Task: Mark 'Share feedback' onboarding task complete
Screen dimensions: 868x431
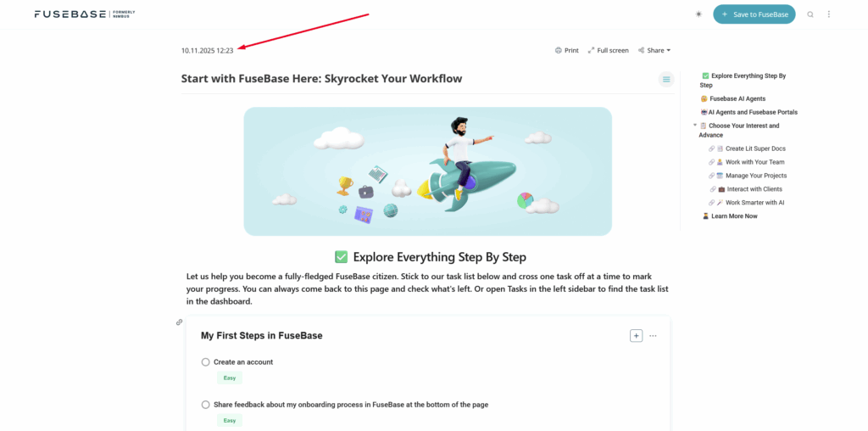Action: click(206, 405)
